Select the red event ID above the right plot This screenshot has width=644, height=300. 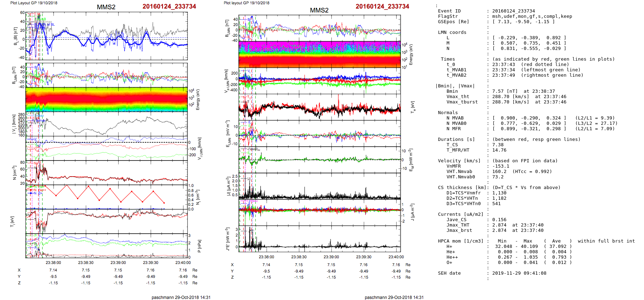coord(382,6)
